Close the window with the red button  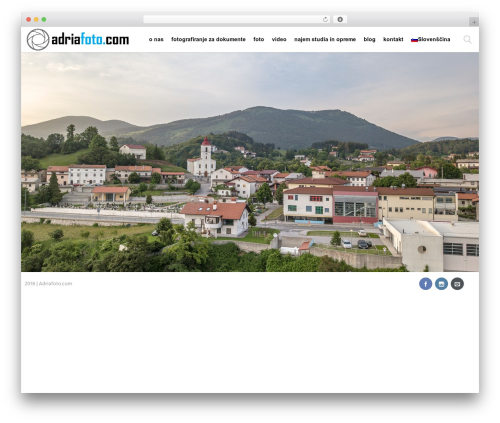click(x=29, y=19)
